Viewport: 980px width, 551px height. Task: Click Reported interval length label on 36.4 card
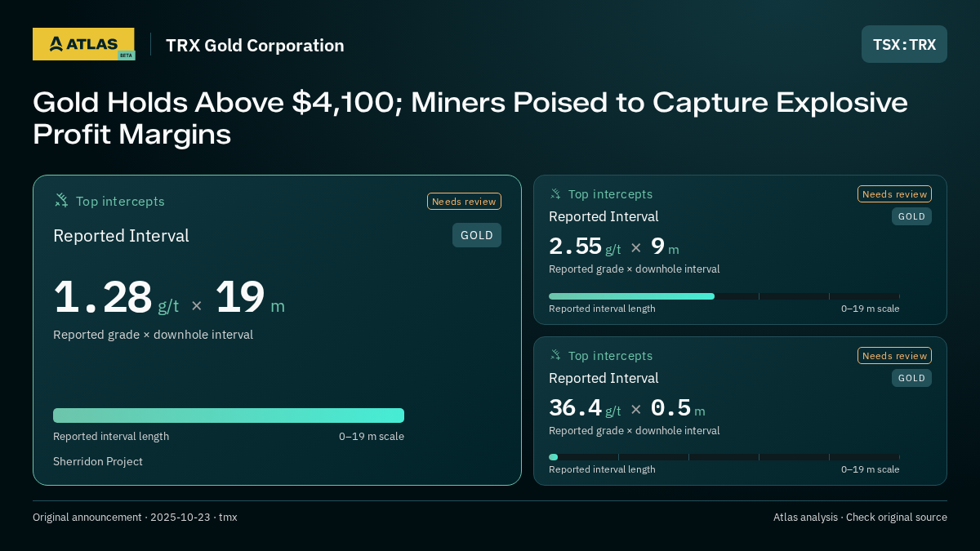click(602, 469)
